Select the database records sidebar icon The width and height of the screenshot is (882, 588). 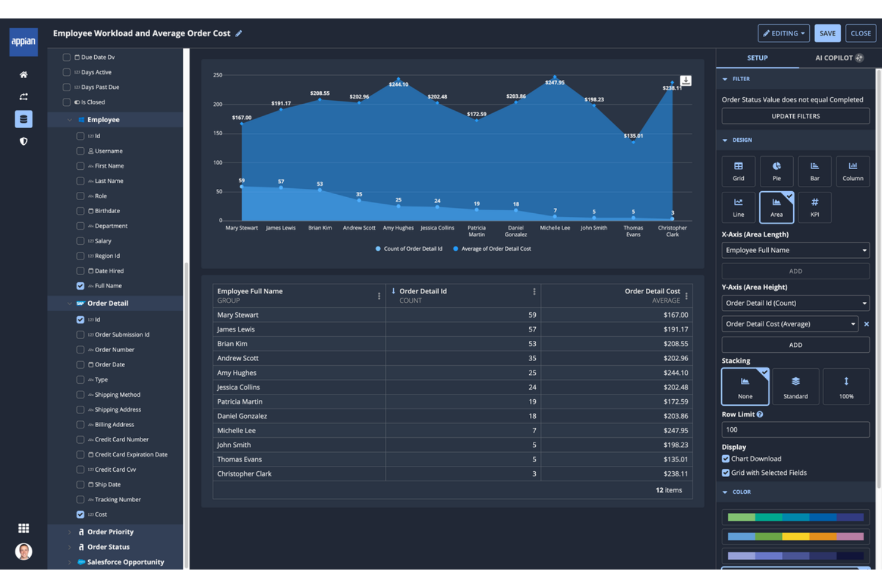point(23,119)
